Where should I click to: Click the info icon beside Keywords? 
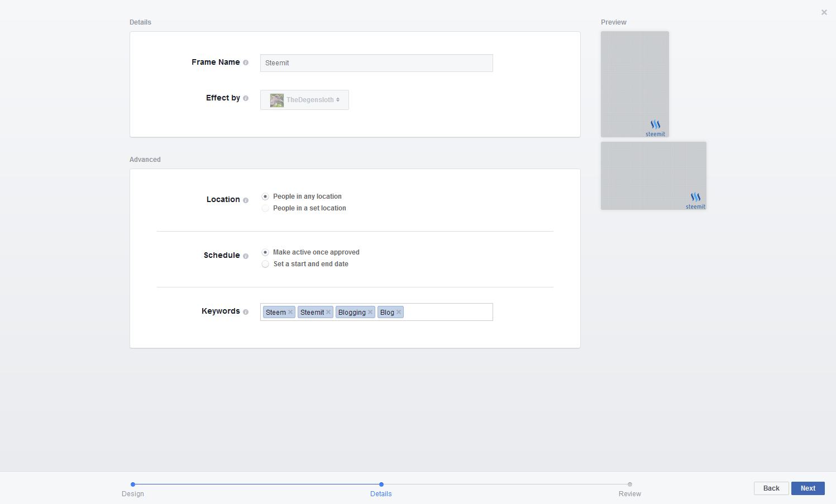246,312
